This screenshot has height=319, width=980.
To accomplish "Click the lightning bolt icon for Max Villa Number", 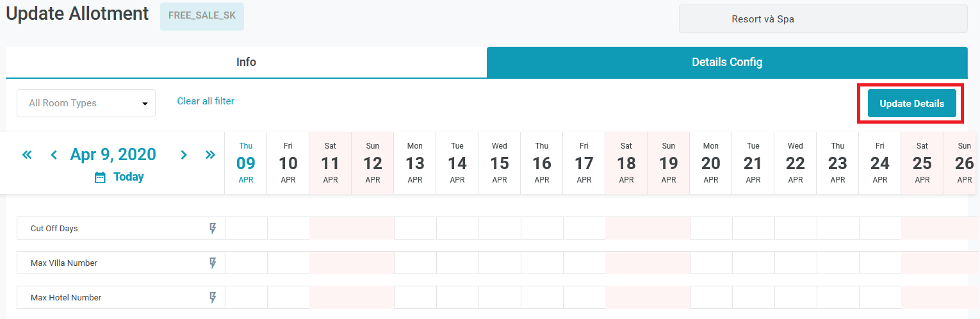I will 213,263.
